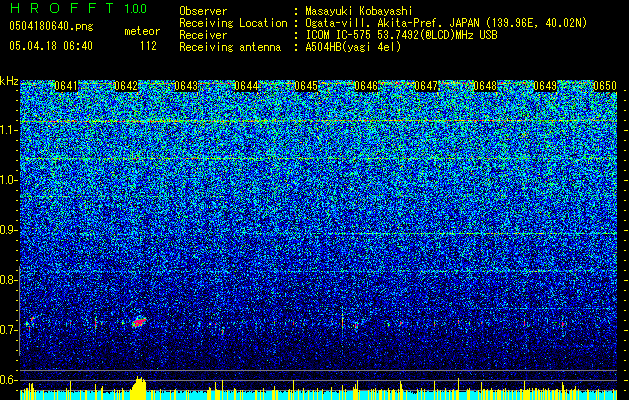This screenshot has height=400, width=629.
Task: Click the 0643 time marker
Action: click(186, 86)
